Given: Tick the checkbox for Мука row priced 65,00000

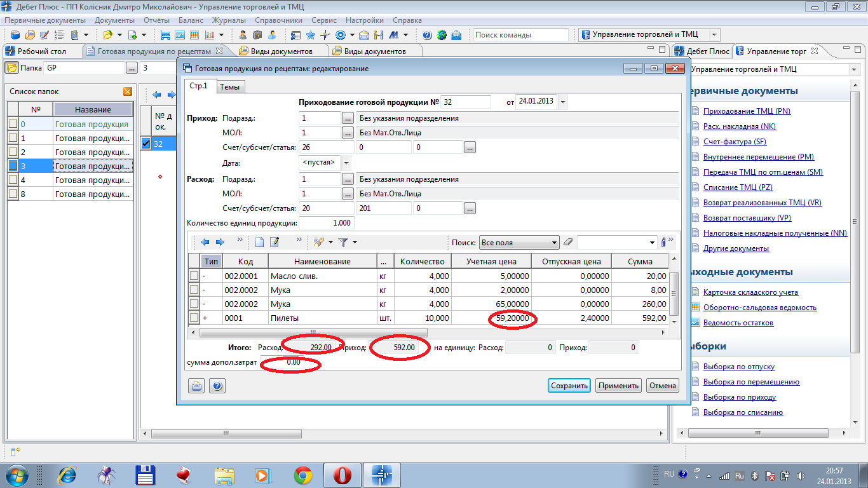Looking at the screenshot, I should point(194,304).
